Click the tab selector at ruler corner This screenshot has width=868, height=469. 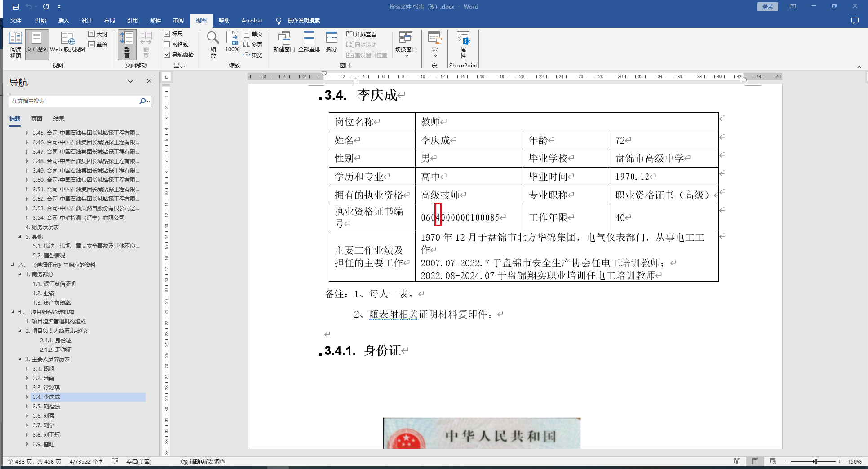tap(166, 77)
